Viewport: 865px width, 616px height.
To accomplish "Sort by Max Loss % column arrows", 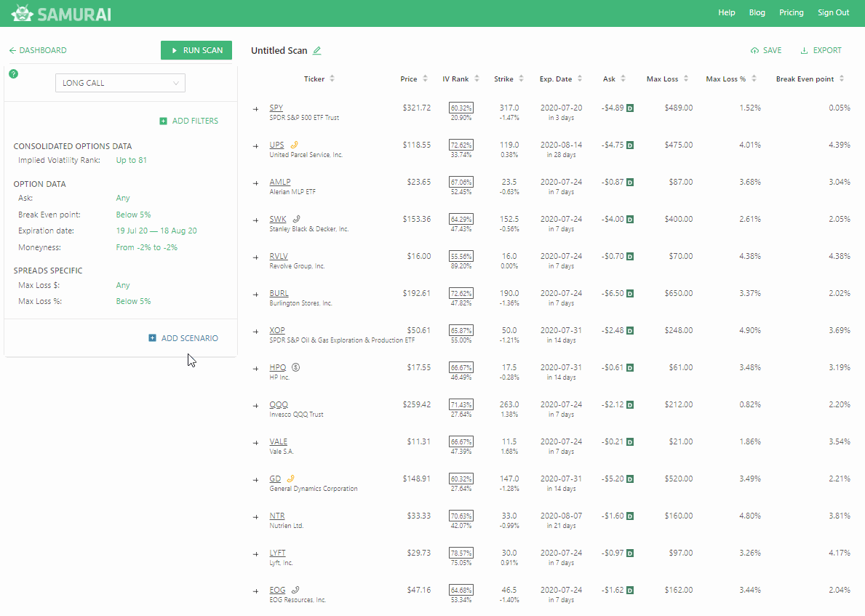I will (x=754, y=79).
